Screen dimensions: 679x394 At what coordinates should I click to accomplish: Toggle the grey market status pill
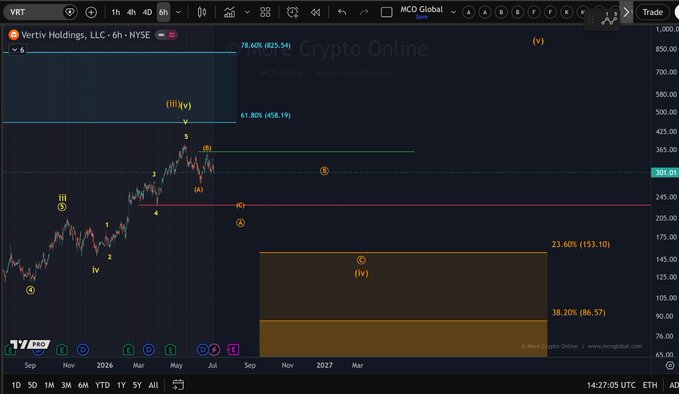coord(161,35)
